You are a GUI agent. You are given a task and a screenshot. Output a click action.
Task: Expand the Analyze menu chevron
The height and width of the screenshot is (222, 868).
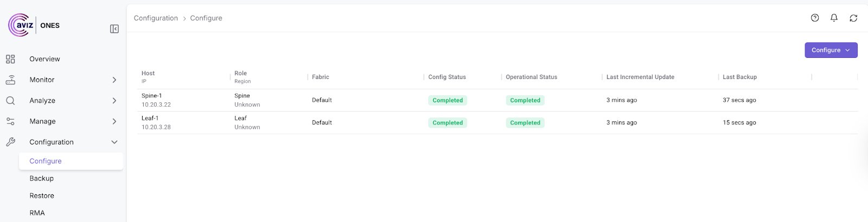[114, 101]
